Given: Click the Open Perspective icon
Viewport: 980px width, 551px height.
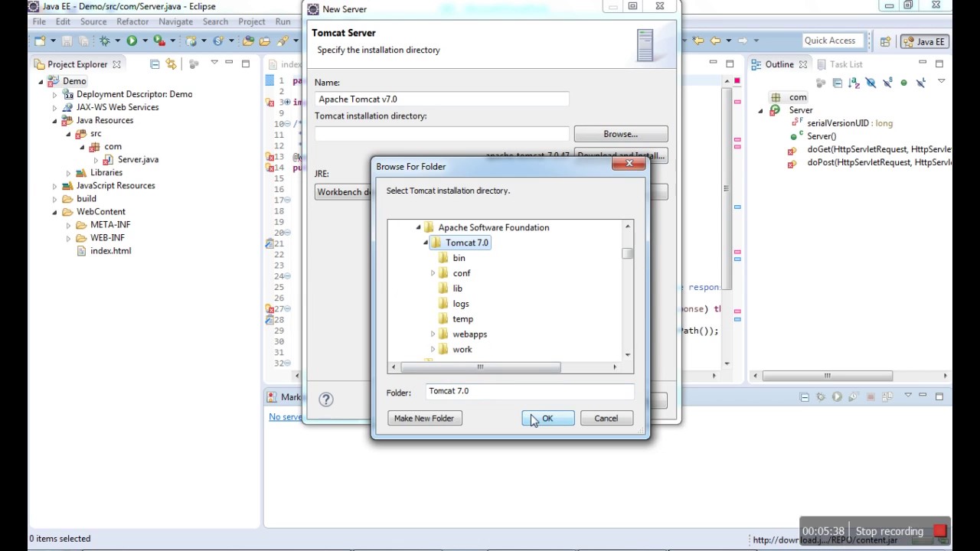Looking at the screenshot, I should click(885, 41).
